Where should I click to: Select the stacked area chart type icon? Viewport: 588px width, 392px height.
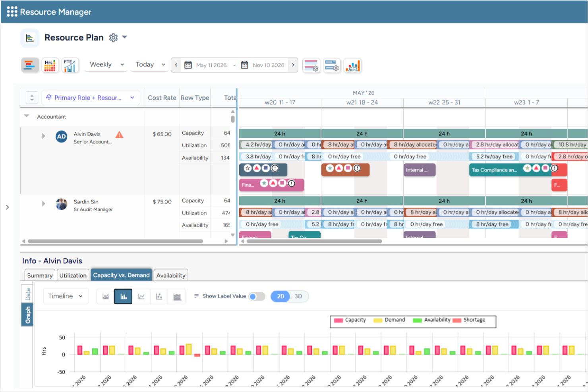177,297
